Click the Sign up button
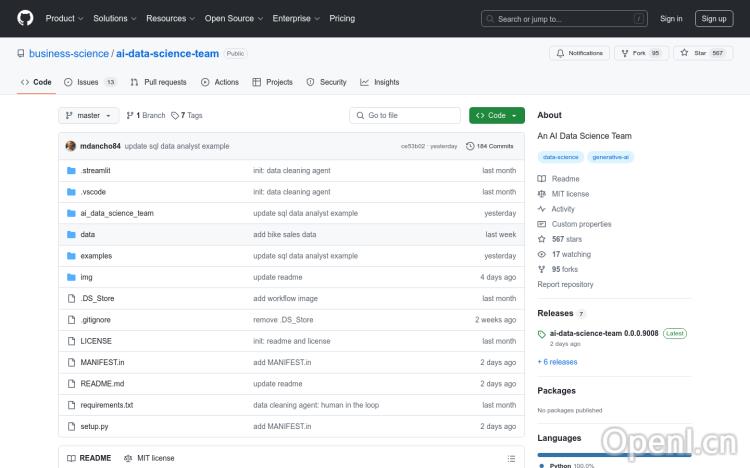Screen dimensions: 750x468 coord(714,18)
